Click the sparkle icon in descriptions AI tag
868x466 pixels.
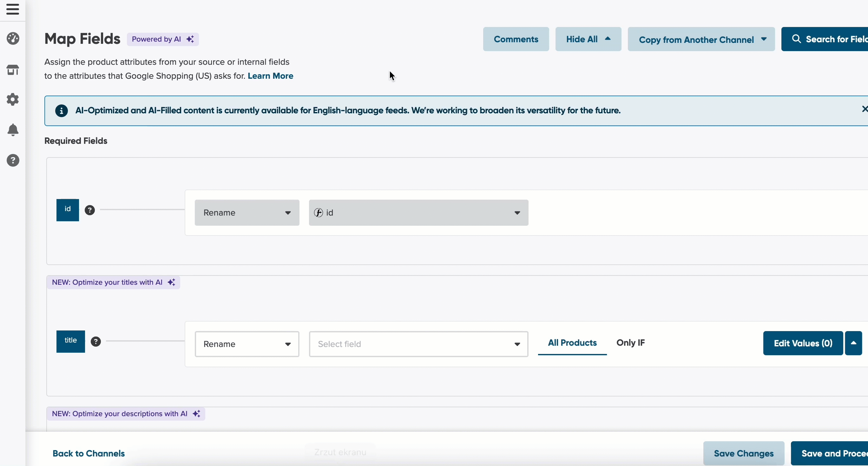(x=196, y=414)
